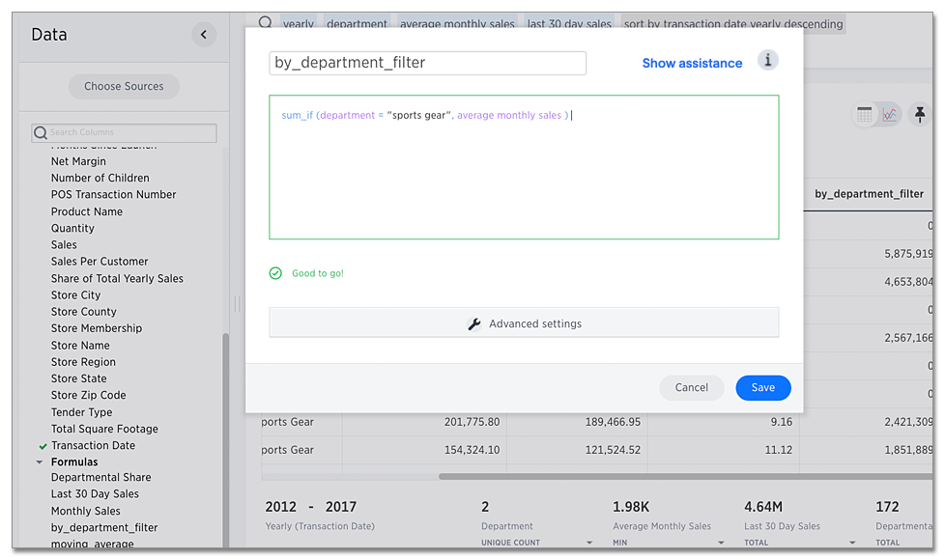Select the last 30 day sales token
The image size is (945, 560).
(x=569, y=24)
